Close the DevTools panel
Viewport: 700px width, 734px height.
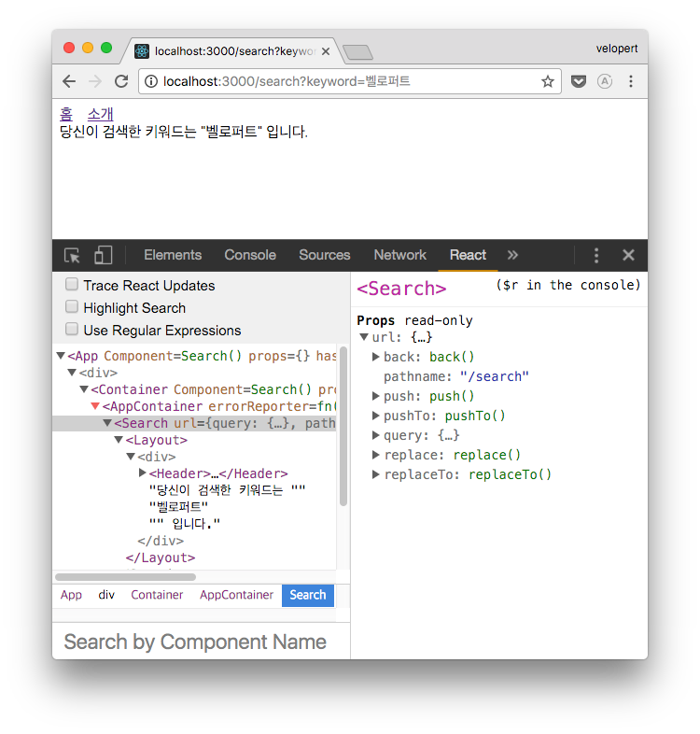628,256
